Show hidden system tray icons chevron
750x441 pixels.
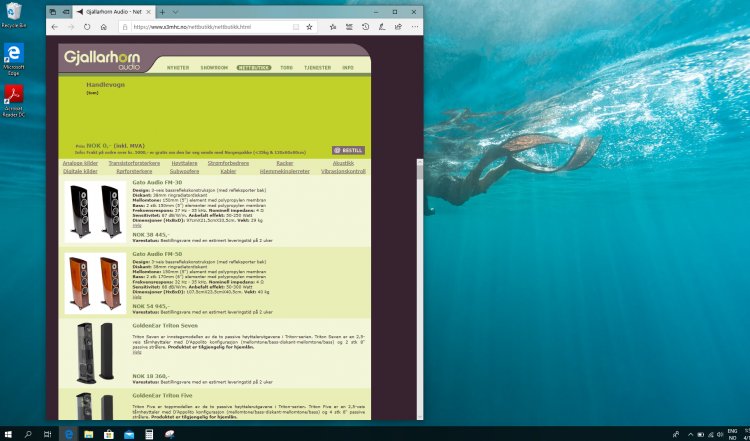(x=690, y=434)
